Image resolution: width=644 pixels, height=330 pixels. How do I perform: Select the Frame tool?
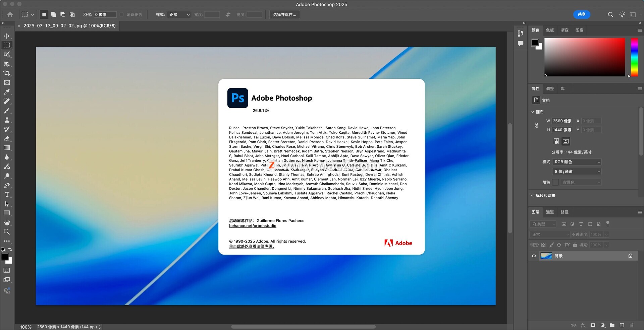(x=7, y=82)
